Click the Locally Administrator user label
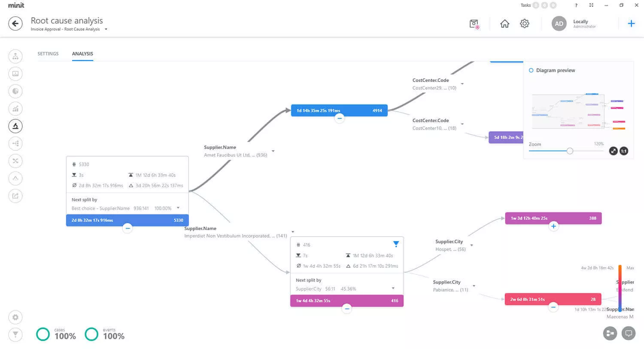The width and height of the screenshot is (644, 349). pyautogui.click(x=584, y=24)
